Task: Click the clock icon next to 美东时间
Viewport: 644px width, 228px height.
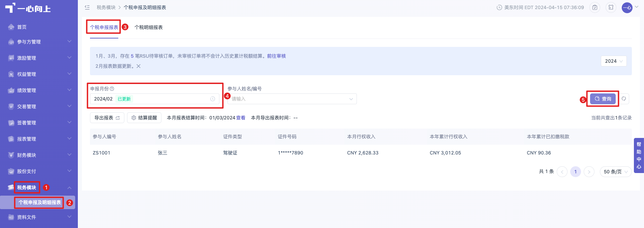Action: 499,7
